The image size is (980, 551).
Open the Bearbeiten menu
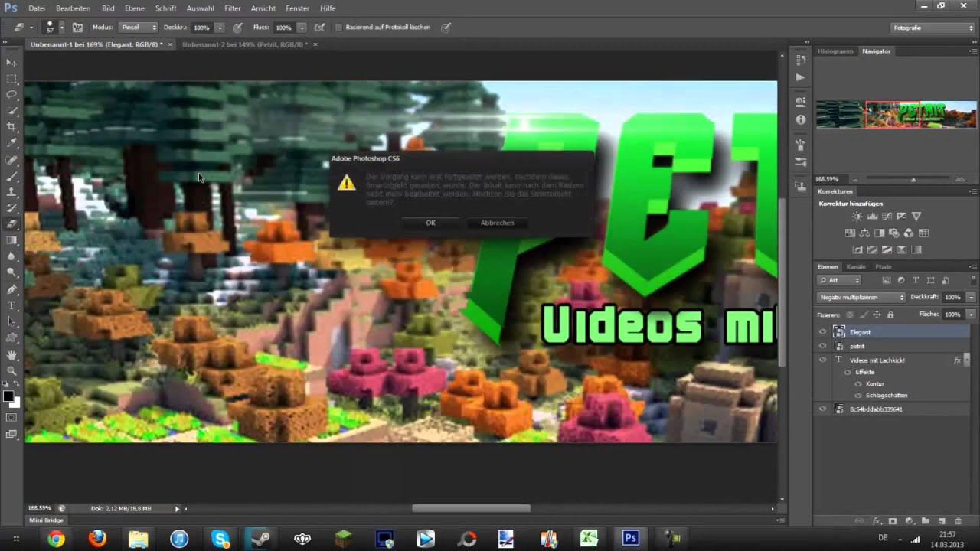coord(73,8)
